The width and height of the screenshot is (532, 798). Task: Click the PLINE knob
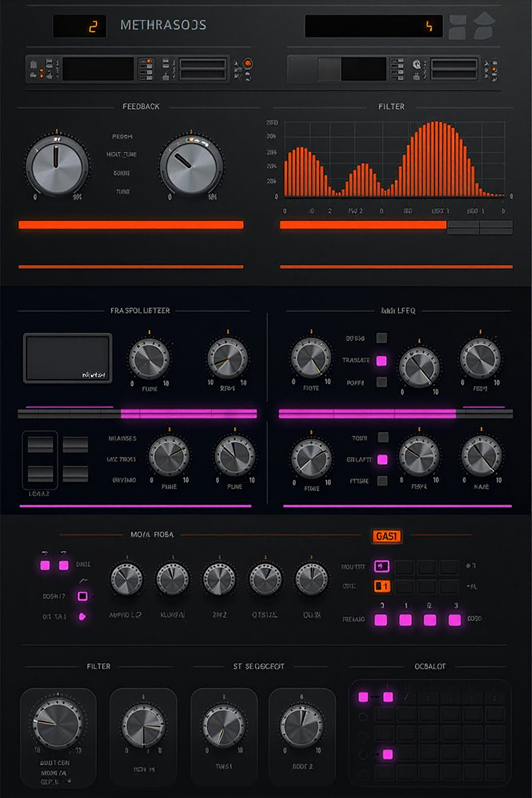click(x=235, y=456)
